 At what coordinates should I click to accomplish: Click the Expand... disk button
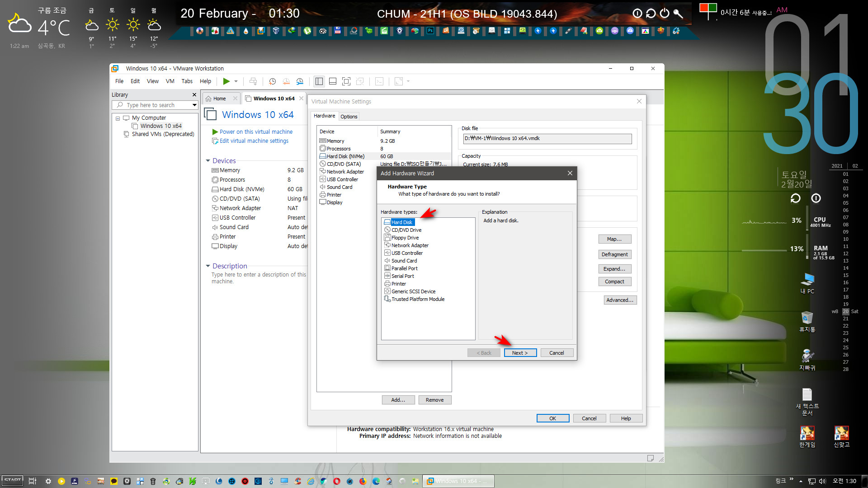tap(615, 269)
